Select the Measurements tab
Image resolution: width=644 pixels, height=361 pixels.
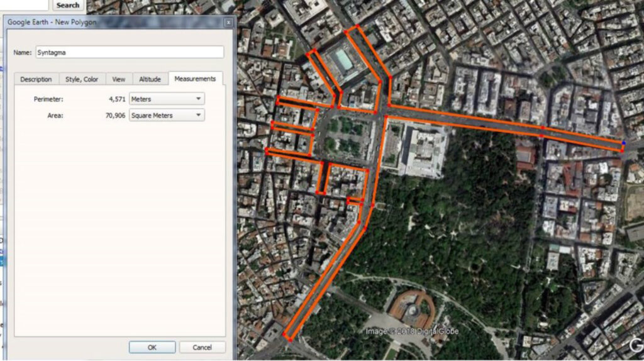coord(195,79)
